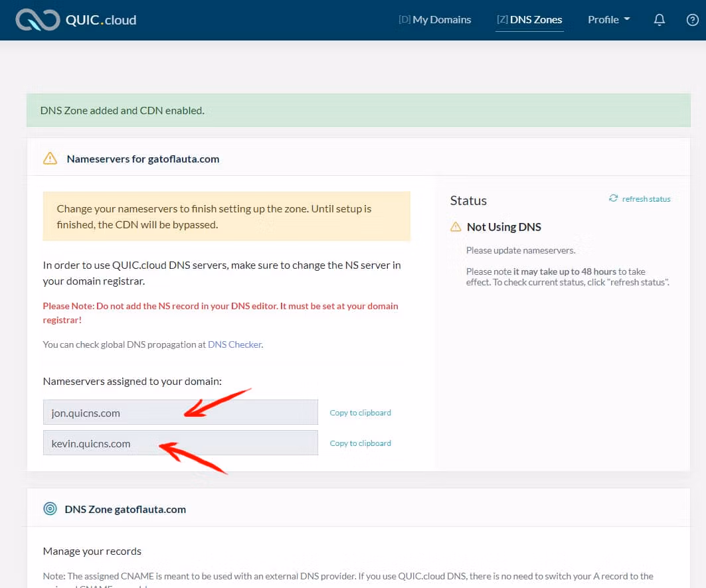Click the refresh status link
Screen dimensions: 706x588
click(646, 199)
